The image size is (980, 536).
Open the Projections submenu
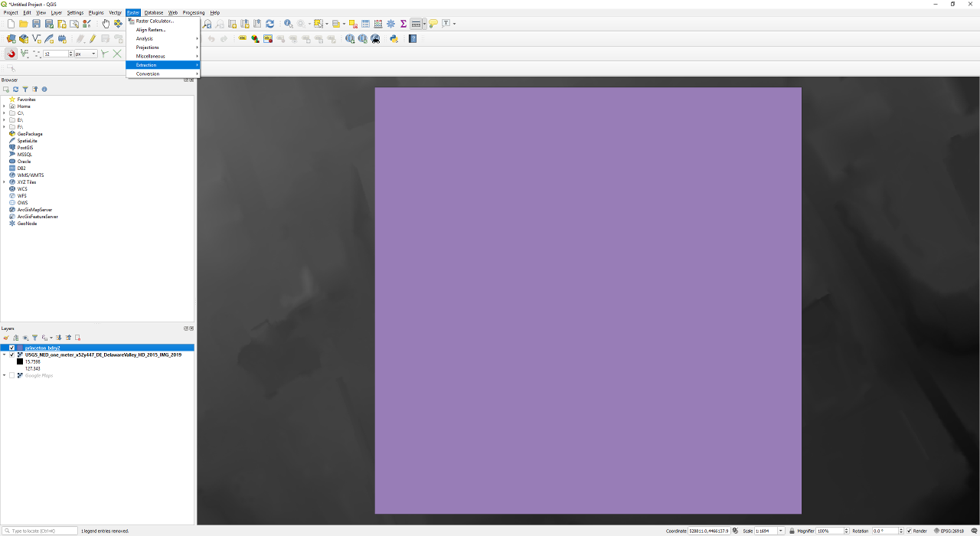[x=163, y=47]
